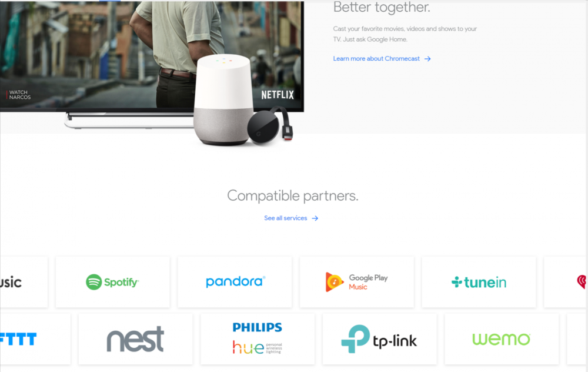The width and height of the screenshot is (588, 372).
Task: Select the Pandora logo tile
Action: (x=235, y=282)
